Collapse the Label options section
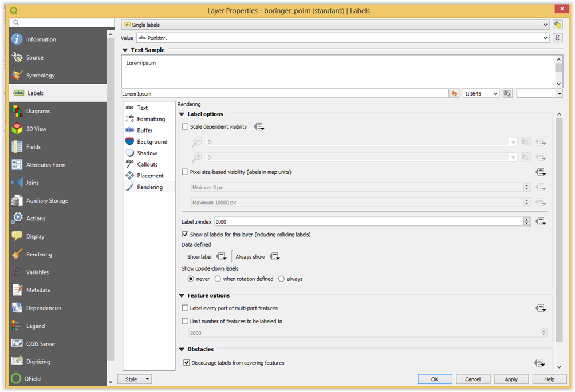 click(182, 114)
